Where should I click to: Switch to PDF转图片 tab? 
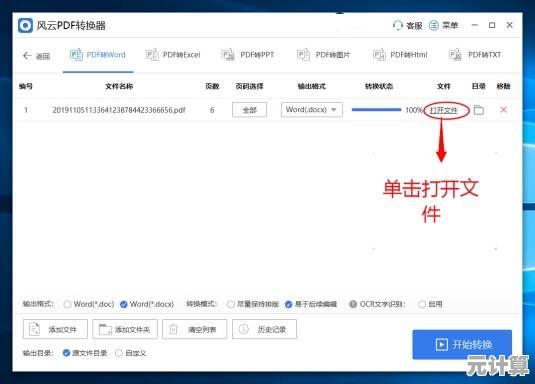pyautogui.click(x=323, y=55)
